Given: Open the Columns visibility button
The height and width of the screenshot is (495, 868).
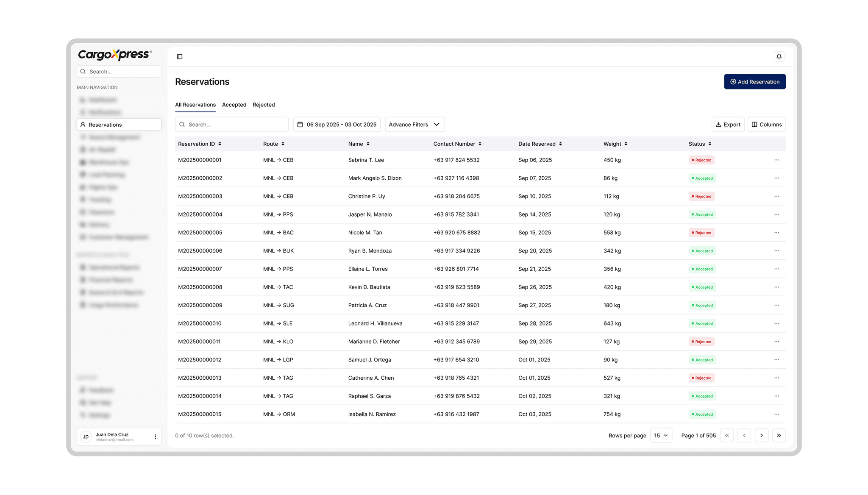Looking at the screenshot, I should [766, 125].
